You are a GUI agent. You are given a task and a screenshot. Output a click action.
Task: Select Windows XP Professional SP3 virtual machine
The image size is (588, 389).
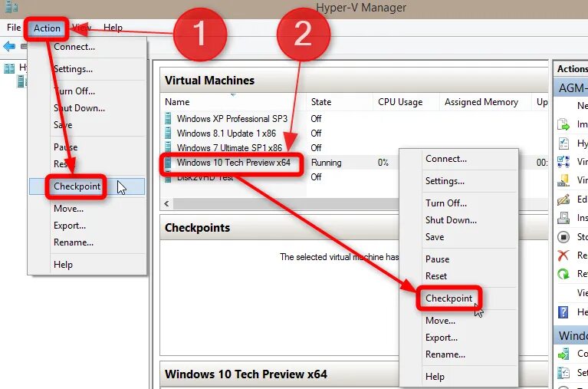click(232, 119)
